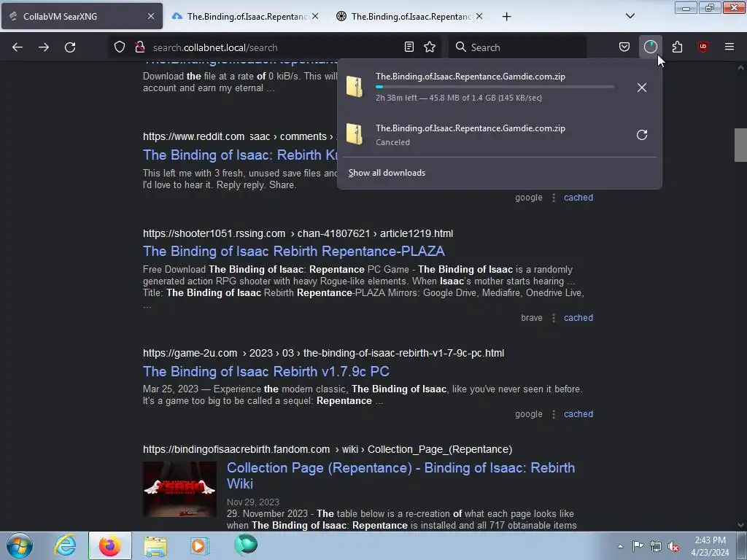Screen dimensions: 747x560
Task: Launch Internet Explorer from taskbar
Action: (65, 545)
